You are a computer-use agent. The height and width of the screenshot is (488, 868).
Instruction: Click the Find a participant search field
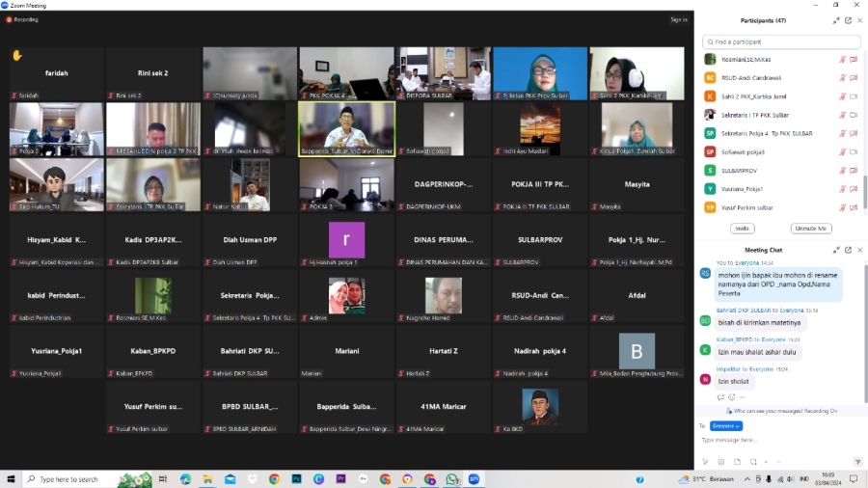(781, 42)
